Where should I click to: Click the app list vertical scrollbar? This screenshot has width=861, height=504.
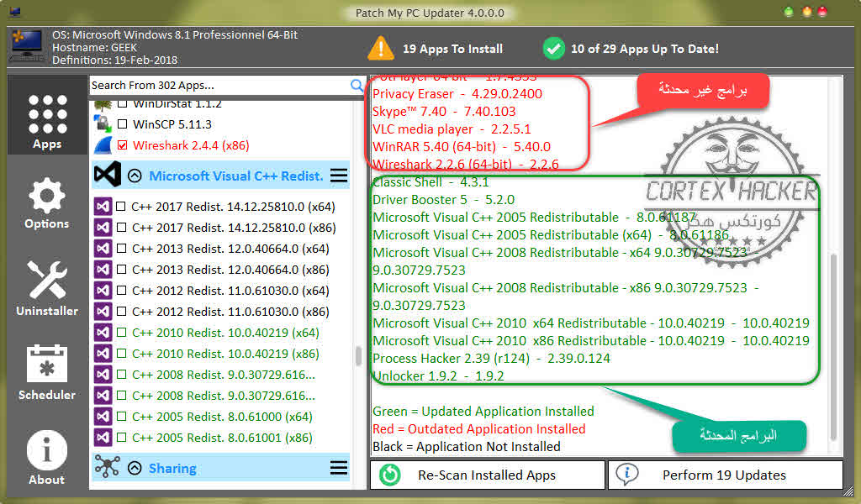click(358, 355)
